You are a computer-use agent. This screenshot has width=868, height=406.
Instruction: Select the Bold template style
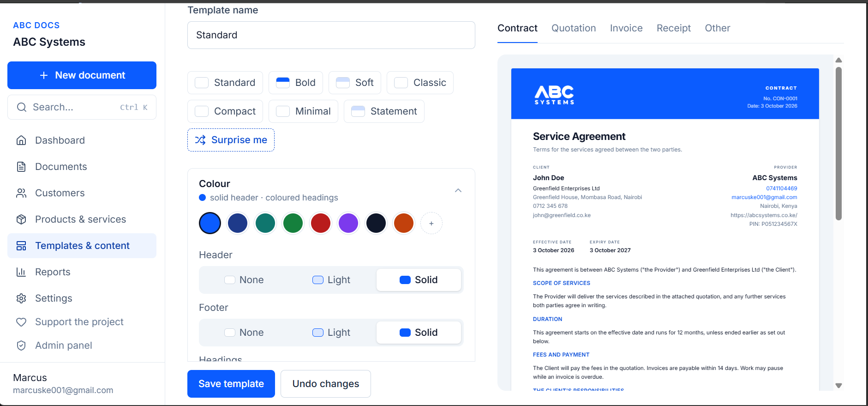pos(296,83)
